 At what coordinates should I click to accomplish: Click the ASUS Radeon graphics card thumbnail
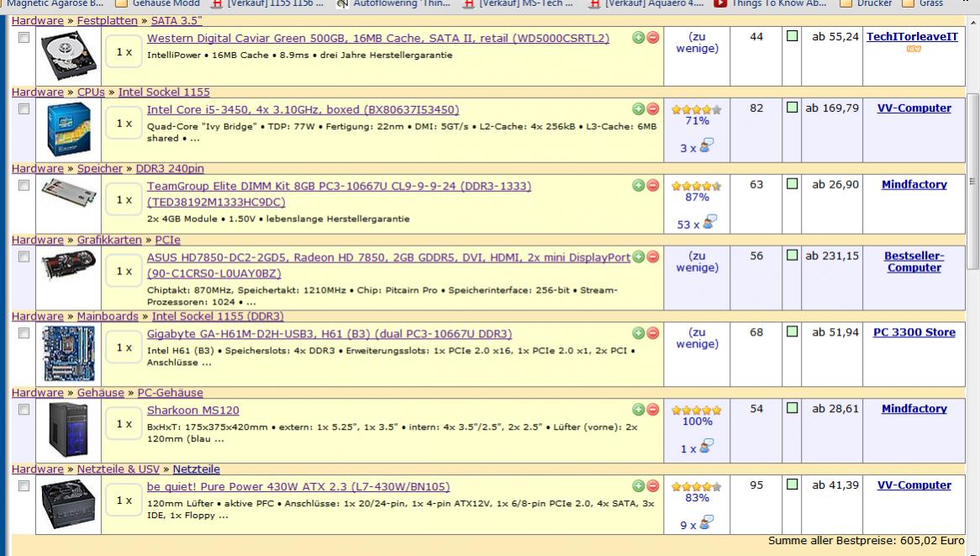coord(69,265)
